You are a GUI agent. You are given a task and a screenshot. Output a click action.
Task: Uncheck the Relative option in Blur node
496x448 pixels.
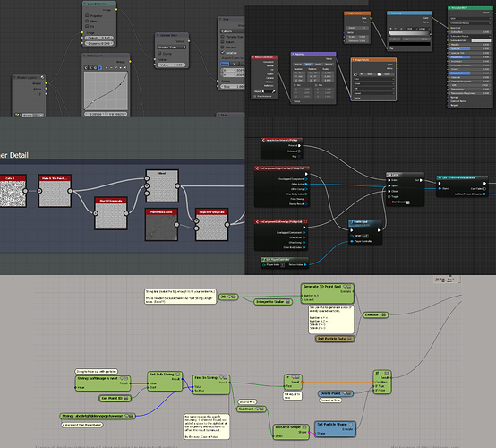(222, 52)
